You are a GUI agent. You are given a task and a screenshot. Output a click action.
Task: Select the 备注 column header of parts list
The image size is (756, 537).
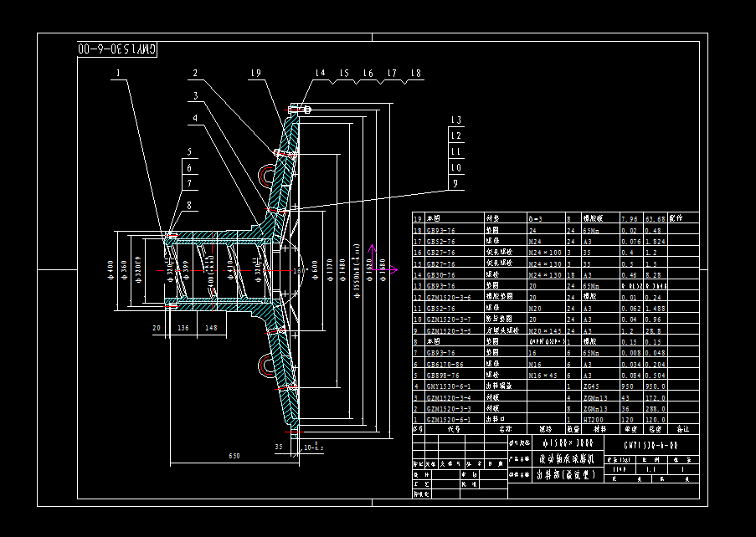tap(682, 429)
